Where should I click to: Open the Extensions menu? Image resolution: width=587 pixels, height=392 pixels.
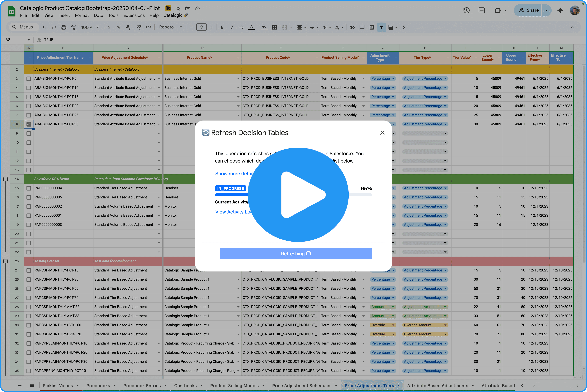134,15
